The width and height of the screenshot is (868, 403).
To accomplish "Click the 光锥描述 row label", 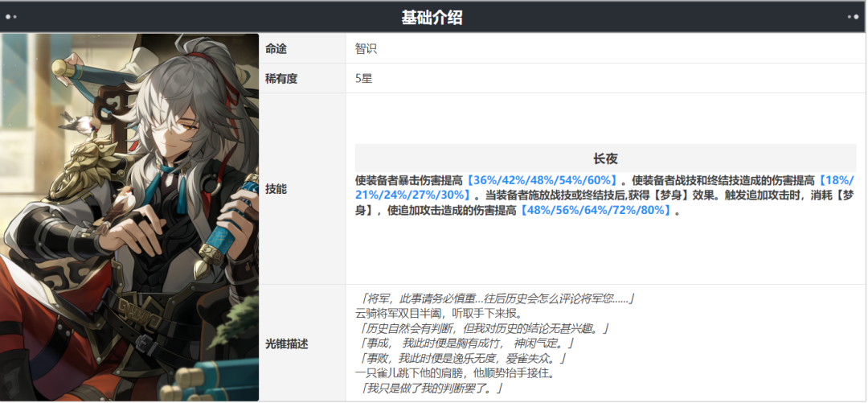I will point(286,343).
